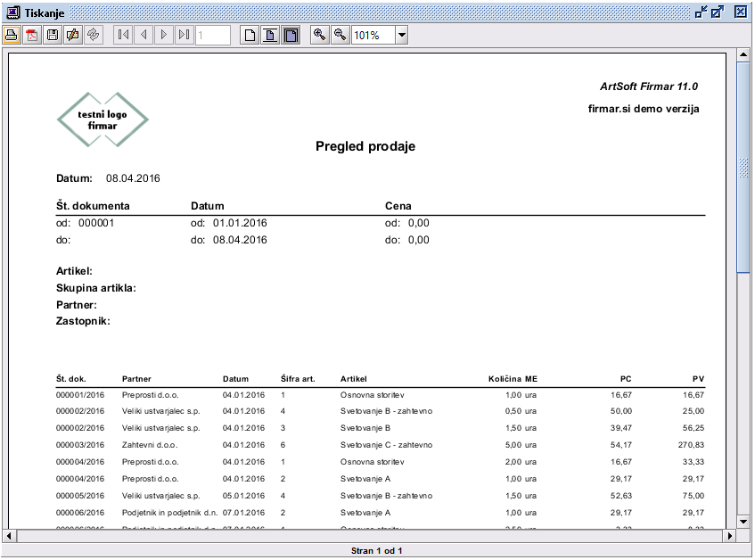
Task: Go to the next page
Action: [x=164, y=35]
